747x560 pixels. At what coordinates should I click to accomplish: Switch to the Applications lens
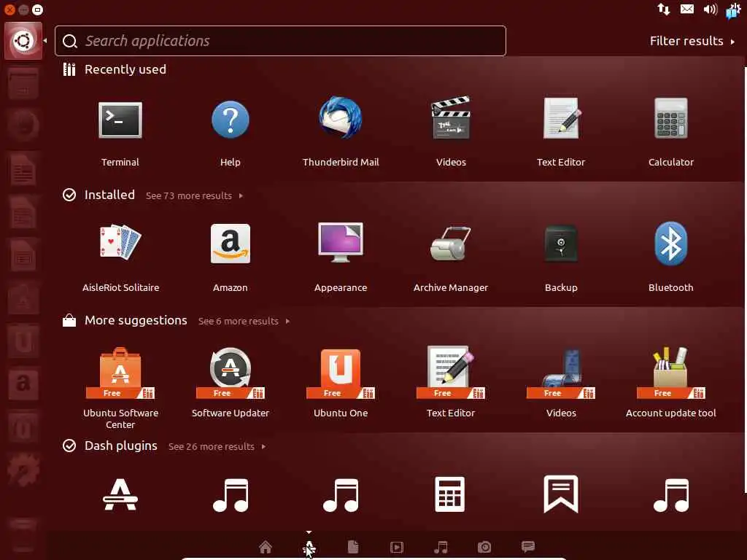(x=309, y=547)
